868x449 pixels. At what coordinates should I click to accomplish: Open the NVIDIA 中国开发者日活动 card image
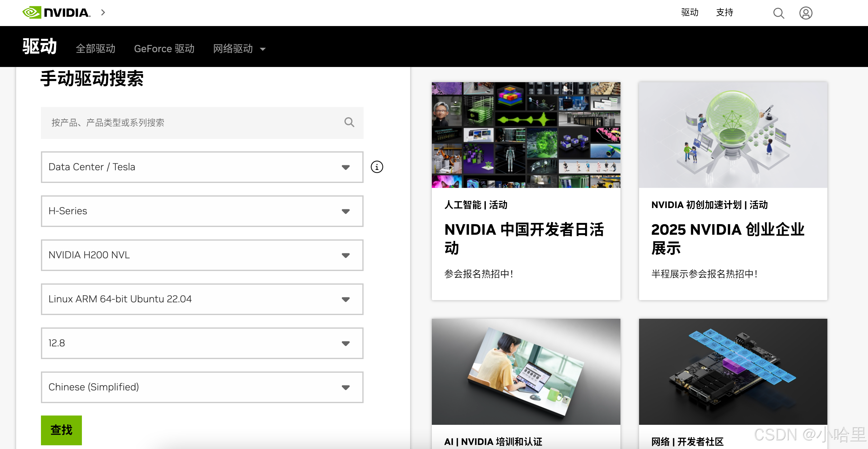526,135
